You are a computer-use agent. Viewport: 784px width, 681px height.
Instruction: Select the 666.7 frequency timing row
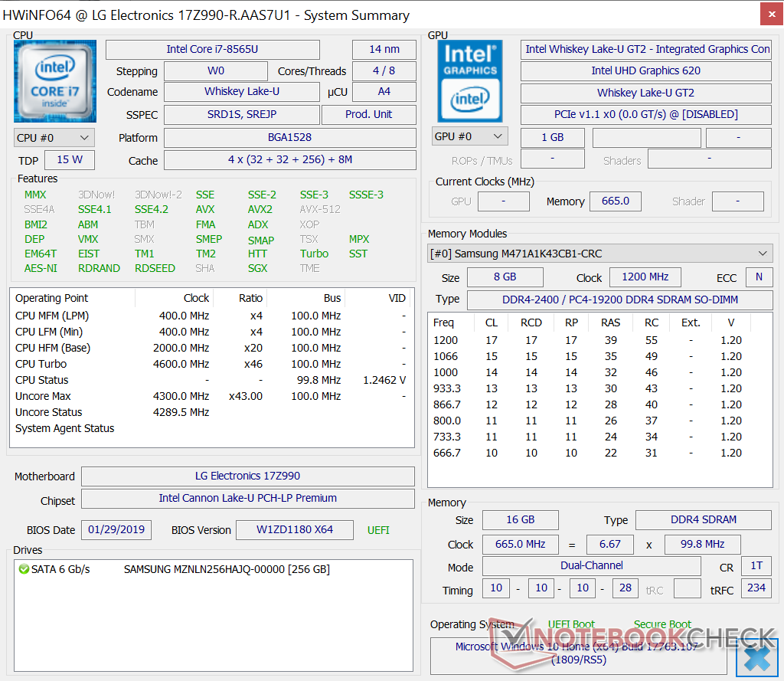600,453
